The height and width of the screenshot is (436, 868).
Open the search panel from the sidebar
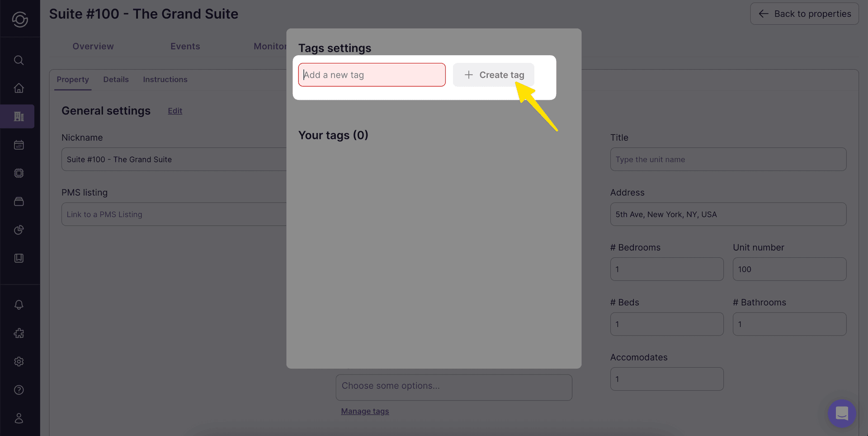[19, 60]
